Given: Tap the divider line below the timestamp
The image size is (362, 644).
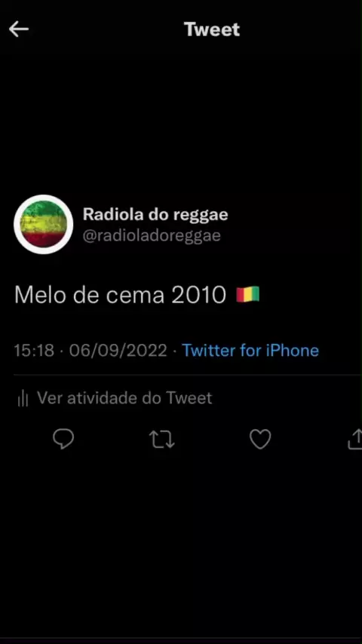Looking at the screenshot, I should click(x=188, y=375).
